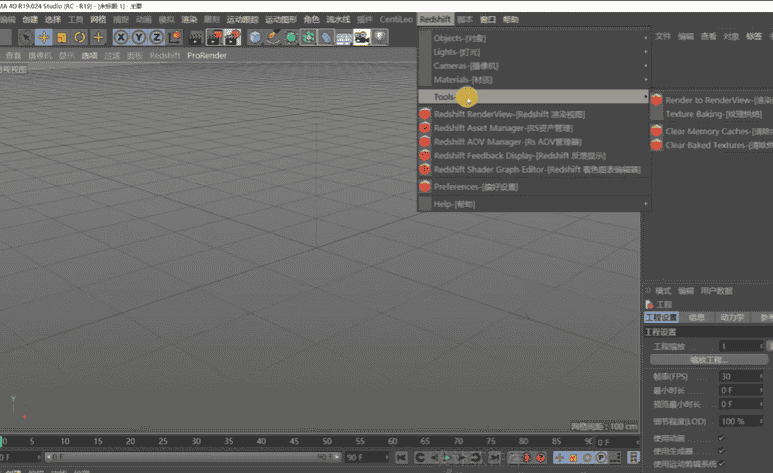
Task: Go to end of timeline
Action: (494, 458)
